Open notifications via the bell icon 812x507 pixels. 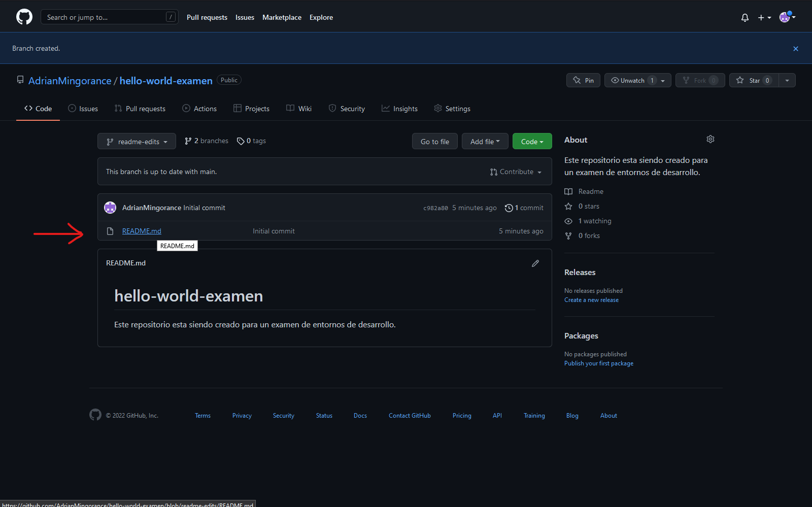pyautogui.click(x=745, y=17)
